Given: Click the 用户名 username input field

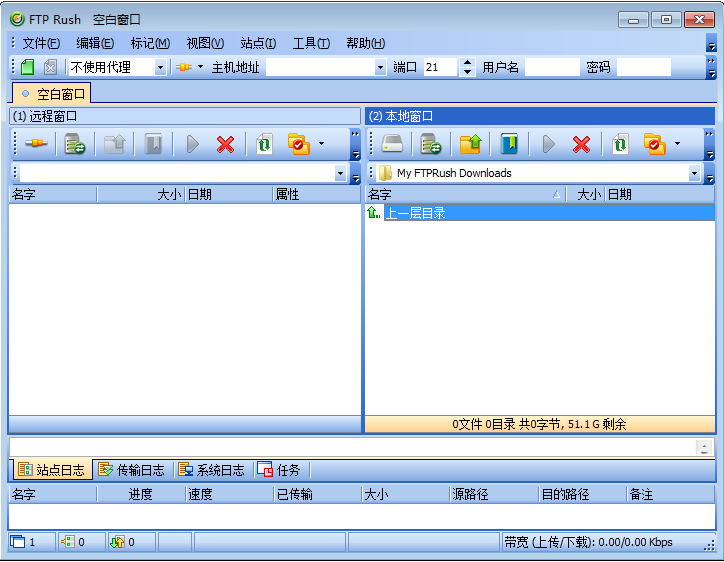Looking at the screenshot, I should (552, 67).
